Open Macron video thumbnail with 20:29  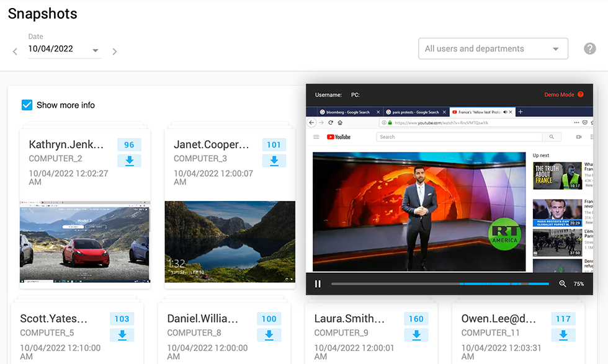[x=557, y=213]
